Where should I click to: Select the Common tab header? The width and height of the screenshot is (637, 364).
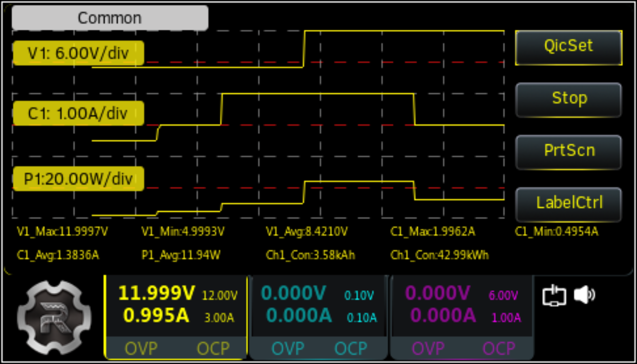110,18
